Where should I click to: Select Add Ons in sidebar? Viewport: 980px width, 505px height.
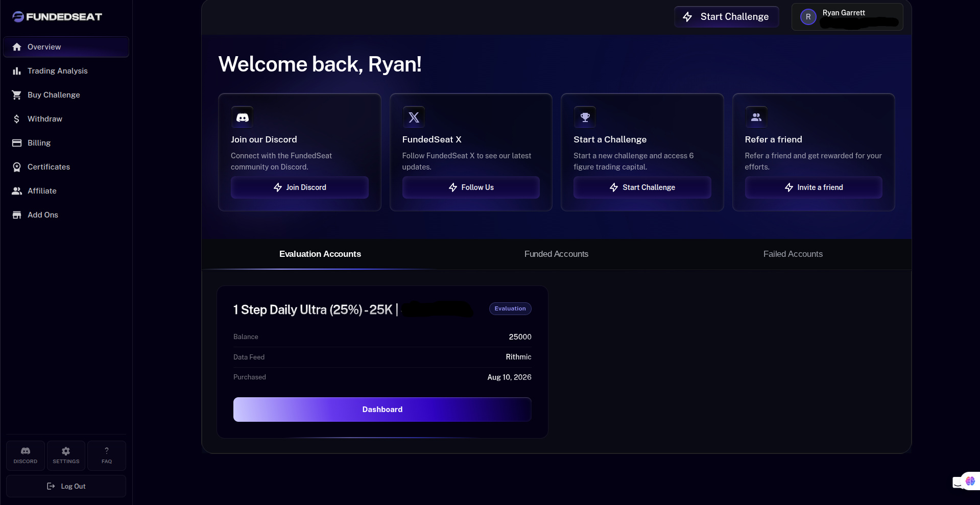(x=66, y=215)
